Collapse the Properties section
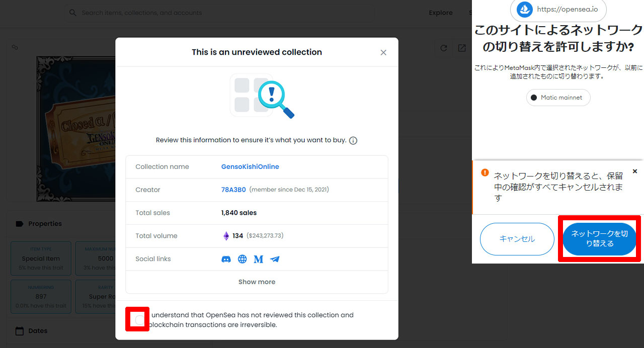Viewport: 644px width, 348px height. 45,224
